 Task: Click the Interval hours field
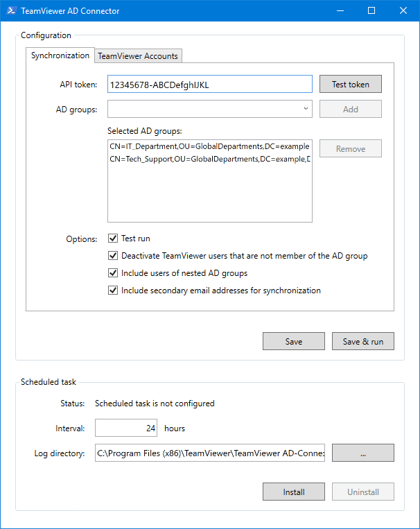tap(126, 428)
